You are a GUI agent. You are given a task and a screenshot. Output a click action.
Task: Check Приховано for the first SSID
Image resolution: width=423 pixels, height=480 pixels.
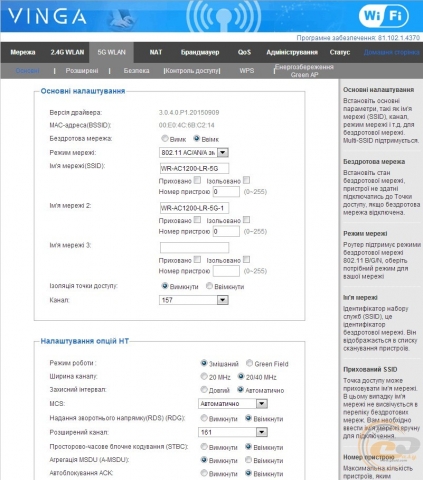pos(197,180)
